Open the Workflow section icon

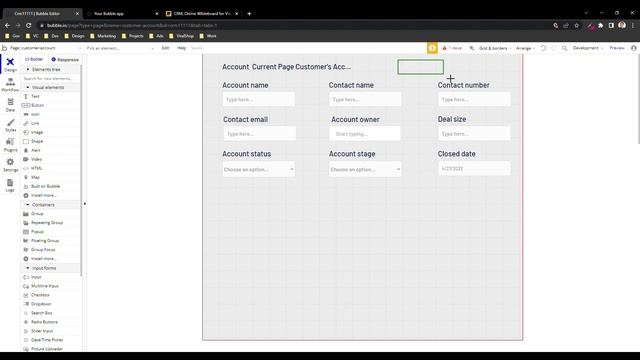tap(10, 85)
